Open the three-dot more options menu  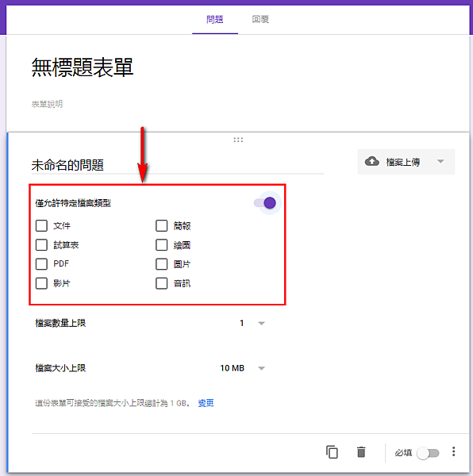(453, 451)
